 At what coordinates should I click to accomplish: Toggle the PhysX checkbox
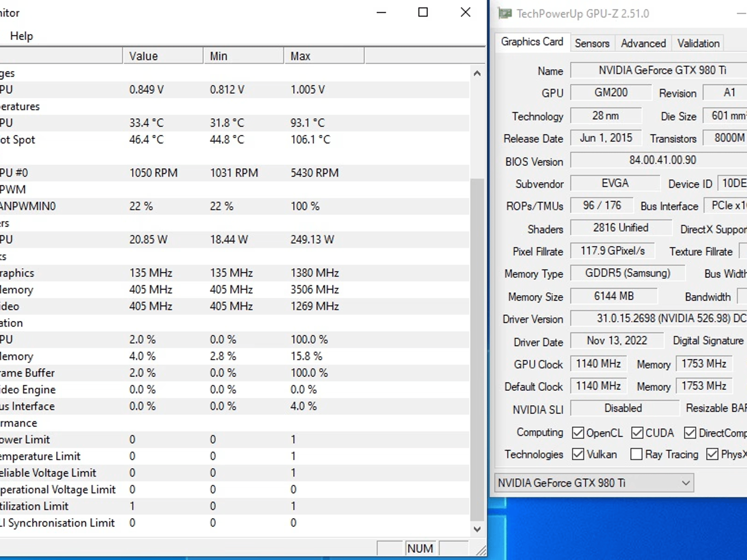click(712, 454)
